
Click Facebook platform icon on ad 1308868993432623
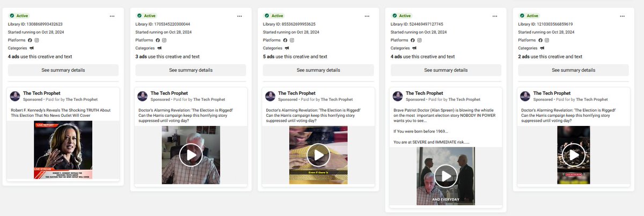[x=30, y=40]
